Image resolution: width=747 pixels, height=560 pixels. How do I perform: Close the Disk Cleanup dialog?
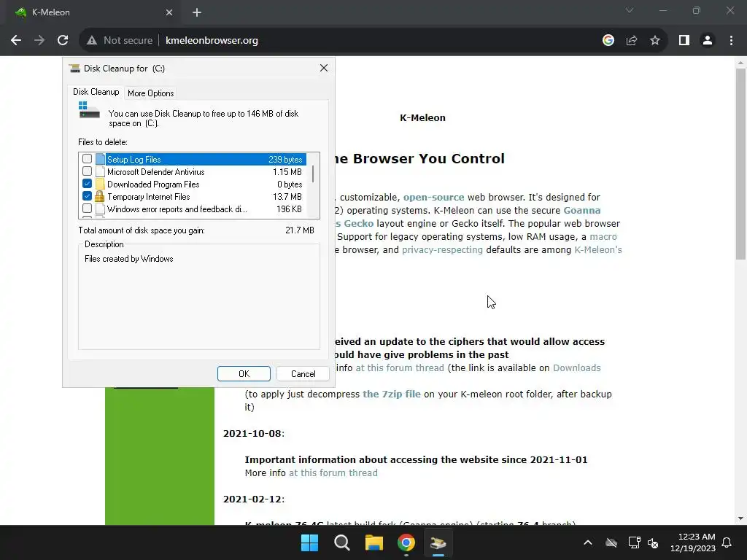pyautogui.click(x=324, y=68)
